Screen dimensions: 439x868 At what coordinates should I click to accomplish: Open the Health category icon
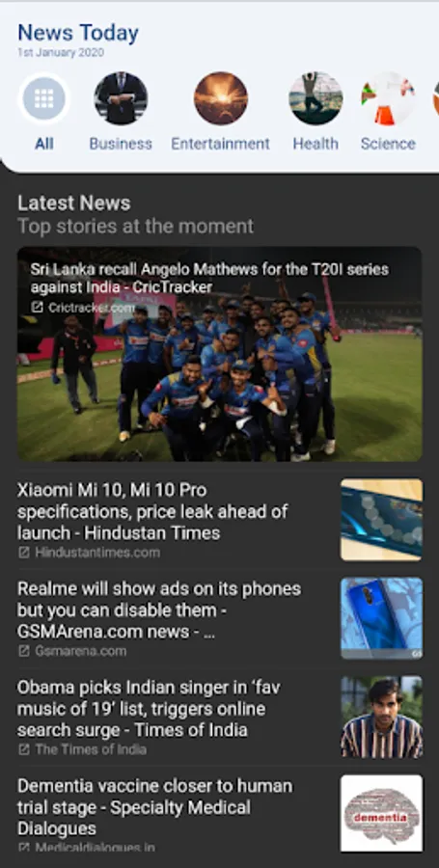(x=316, y=98)
